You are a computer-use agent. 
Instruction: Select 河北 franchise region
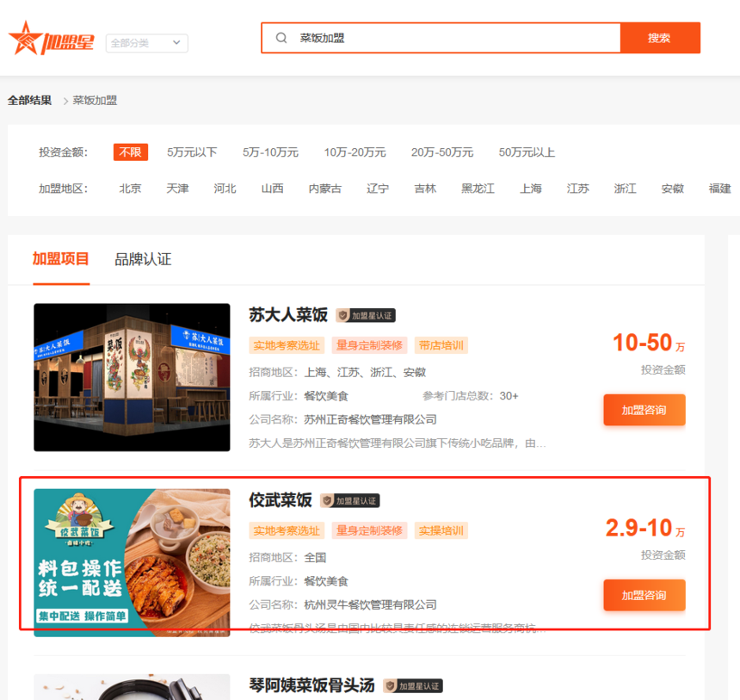pyautogui.click(x=225, y=189)
